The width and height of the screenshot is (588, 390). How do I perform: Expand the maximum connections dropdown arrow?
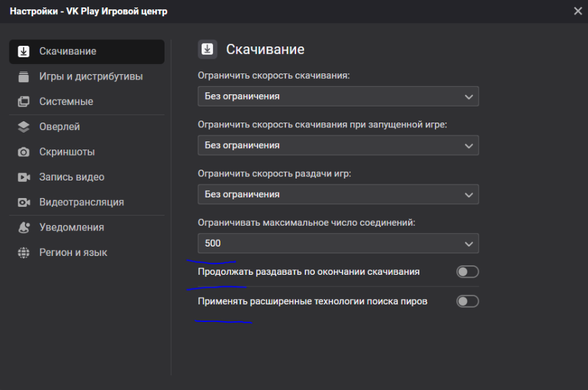tap(469, 243)
